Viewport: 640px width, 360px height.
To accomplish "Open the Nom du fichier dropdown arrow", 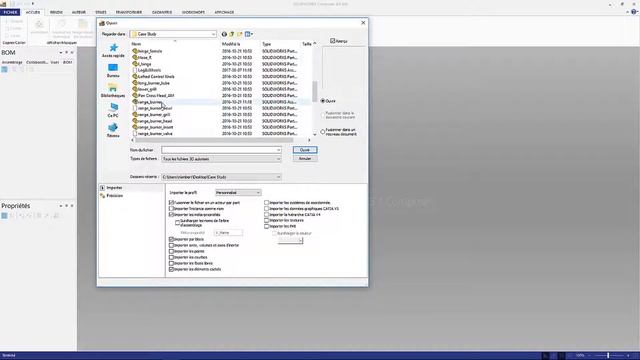I will [278, 150].
